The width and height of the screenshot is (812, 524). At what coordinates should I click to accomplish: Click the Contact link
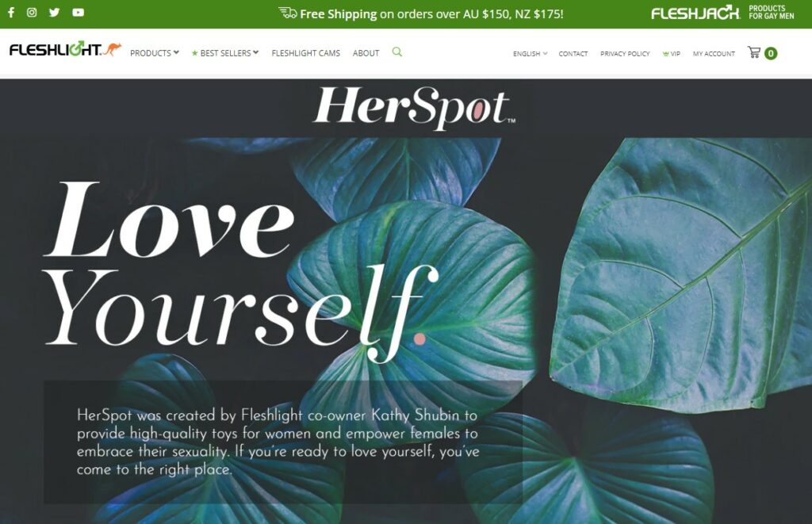tap(573, 53)
